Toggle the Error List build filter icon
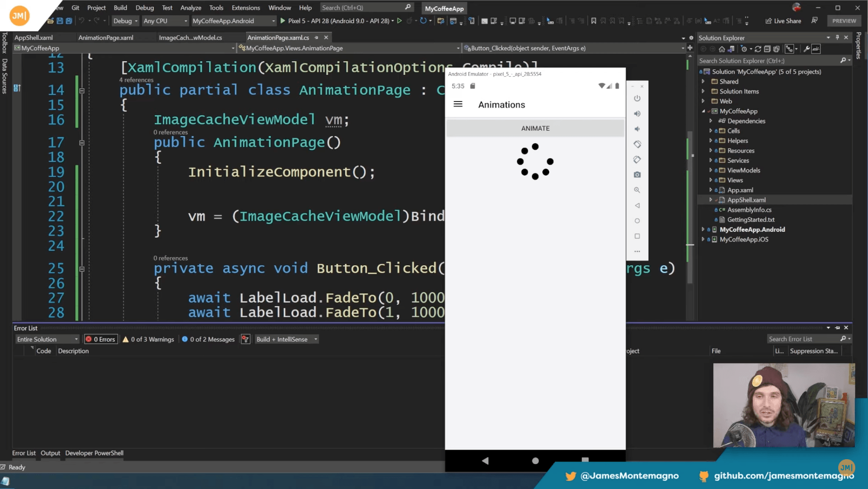 point(245,339)
